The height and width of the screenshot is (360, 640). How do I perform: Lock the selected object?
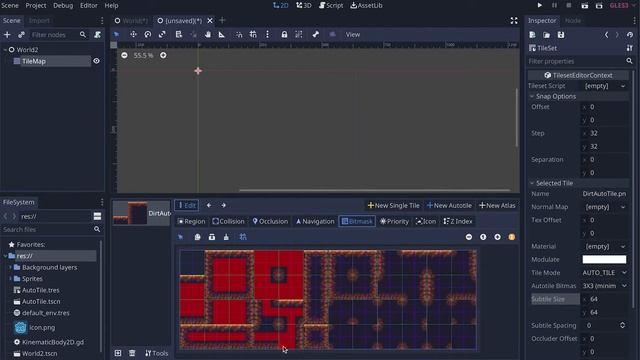pos(284,34)
